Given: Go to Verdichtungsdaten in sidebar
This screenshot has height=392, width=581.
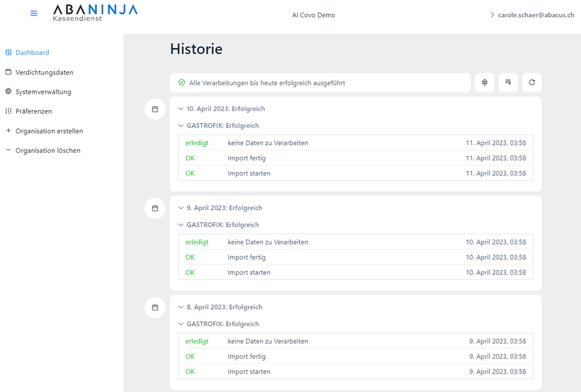Looking at the screenshot, I should pyautogui.click(x=44, y=73).
